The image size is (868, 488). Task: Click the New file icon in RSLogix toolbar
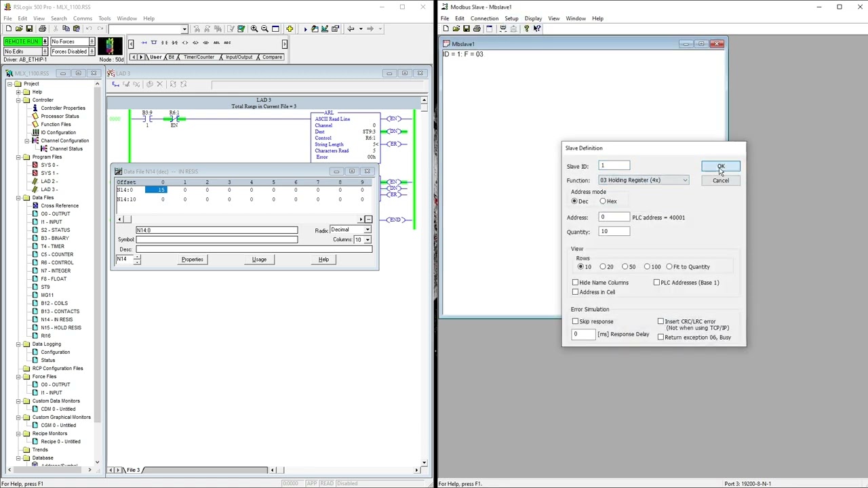tap(8, 28)
